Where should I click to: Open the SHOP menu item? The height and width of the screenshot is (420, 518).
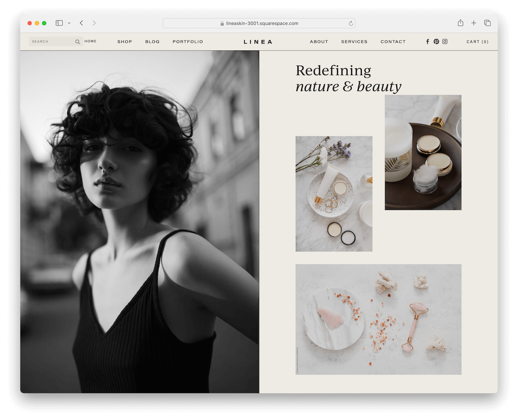point(125,41)
